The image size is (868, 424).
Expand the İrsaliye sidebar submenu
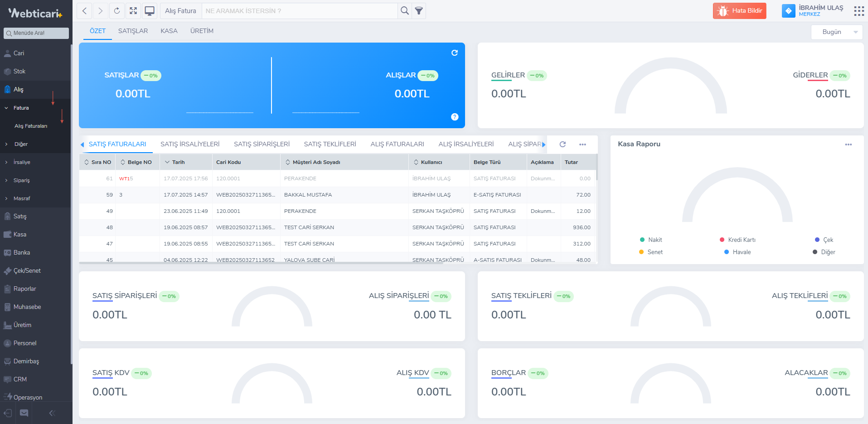22,162
